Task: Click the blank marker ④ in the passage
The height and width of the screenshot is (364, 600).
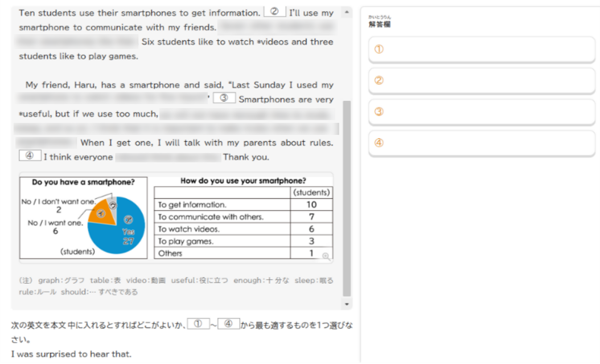Action: click(x=30, y=156)
